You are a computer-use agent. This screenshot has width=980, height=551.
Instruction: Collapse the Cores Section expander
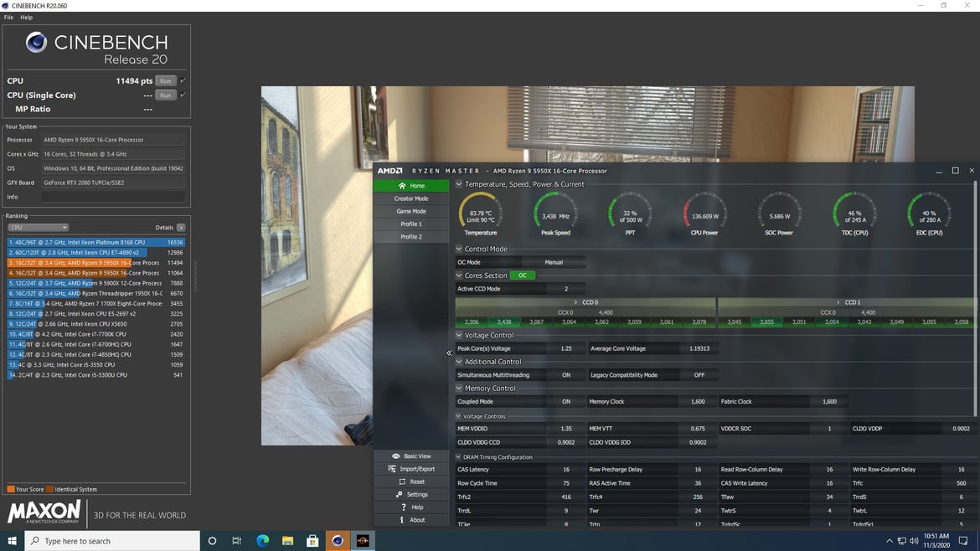click(459, 275)
